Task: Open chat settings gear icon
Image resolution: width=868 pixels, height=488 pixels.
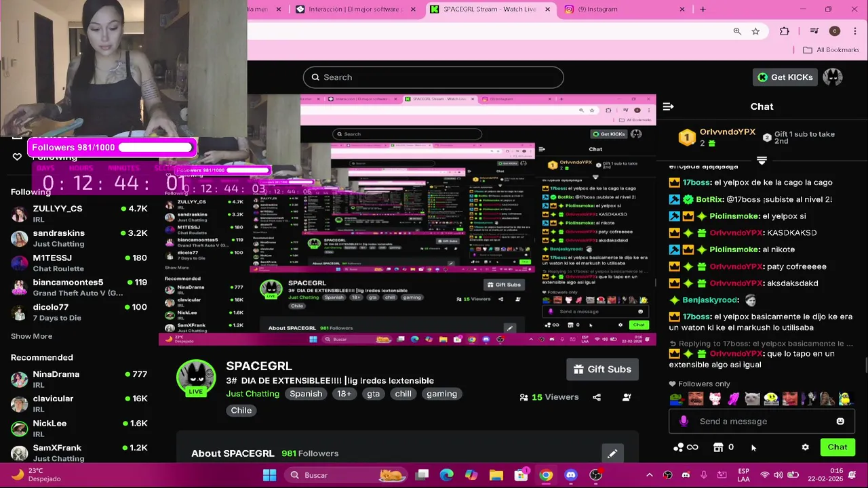Action: click(x=805, y=447)
